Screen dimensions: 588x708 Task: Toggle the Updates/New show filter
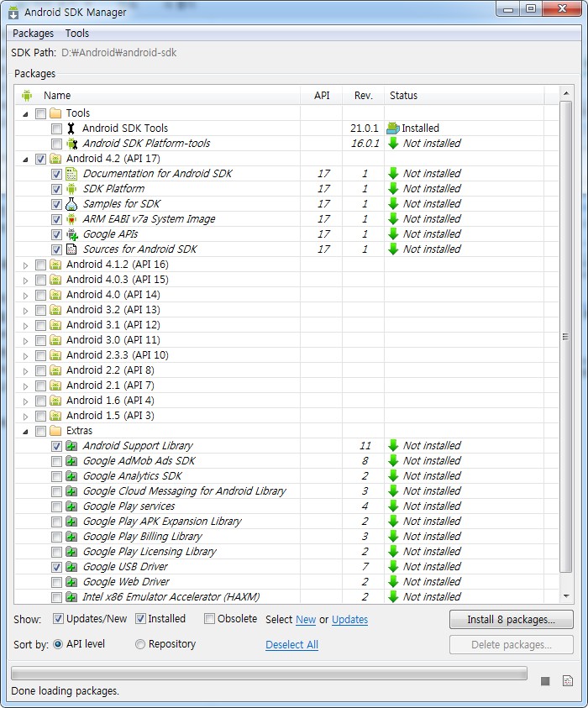coord(58,619)
